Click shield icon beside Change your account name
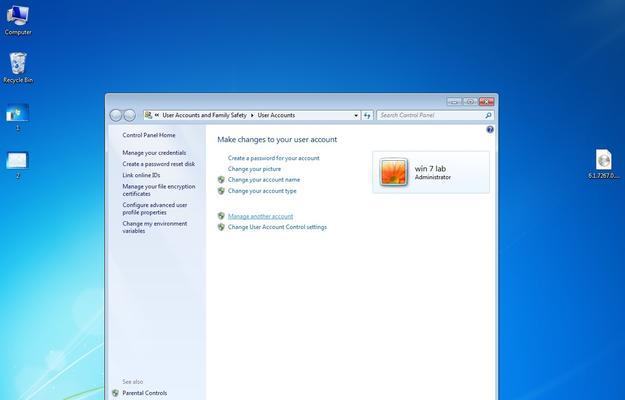Screen dimensions: 625x400 pos(221,180)
